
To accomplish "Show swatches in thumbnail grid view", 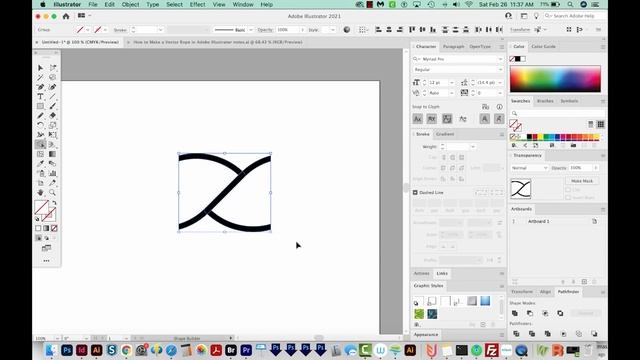I will pos(600,124).
